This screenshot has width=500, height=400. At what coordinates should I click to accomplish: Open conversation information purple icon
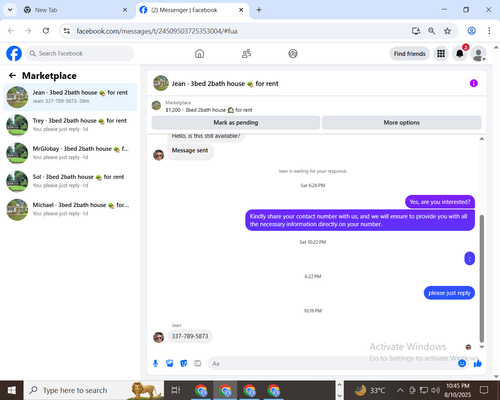(473, 83)
